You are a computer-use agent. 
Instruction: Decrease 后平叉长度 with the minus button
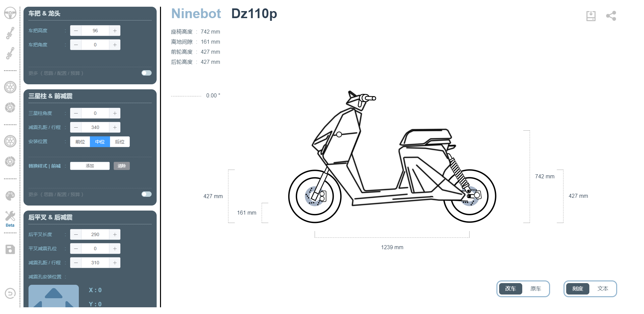(x=76, y=234)
